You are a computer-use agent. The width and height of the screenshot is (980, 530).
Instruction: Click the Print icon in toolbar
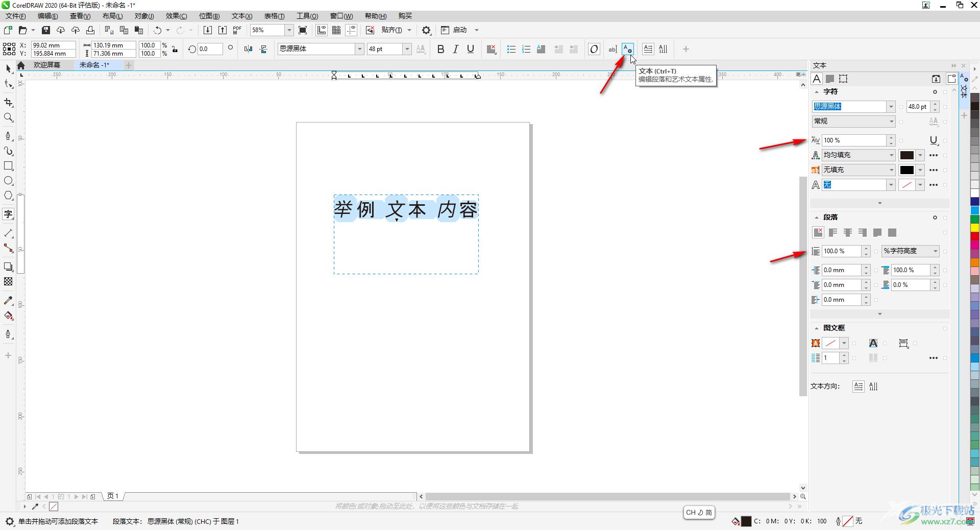(x=90, y=30)
